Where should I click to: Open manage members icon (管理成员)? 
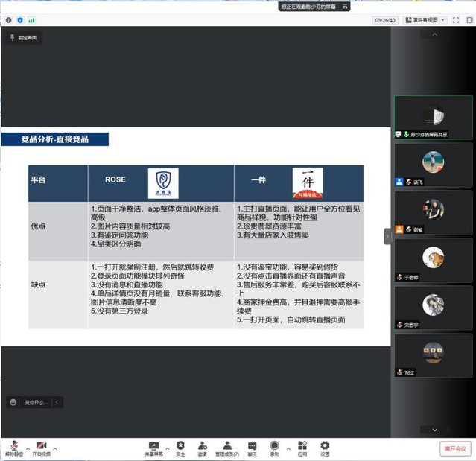click(x=226, y=446)
